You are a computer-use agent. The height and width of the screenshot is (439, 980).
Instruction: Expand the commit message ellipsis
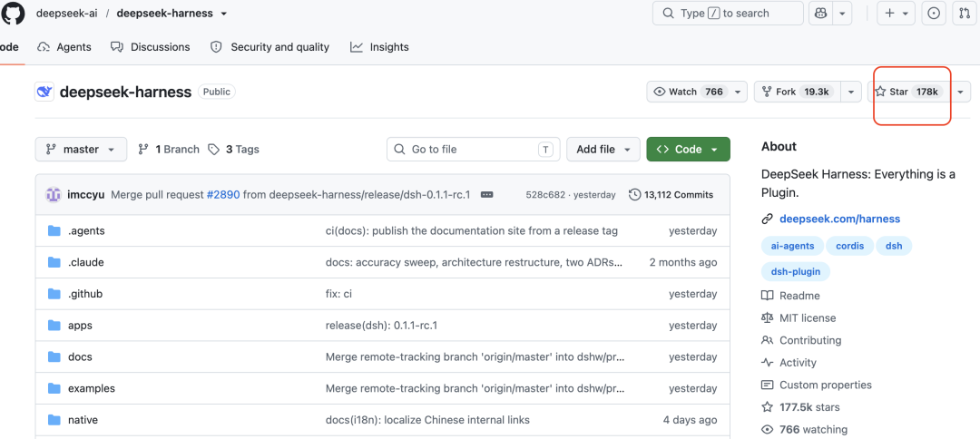pos(487,195)
